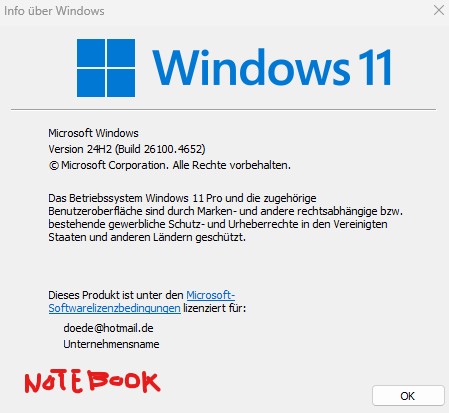Screen dimensions: 449x413
Task: Click the red handwritten NOTEBOOK annotation
Action: (92, 381)
